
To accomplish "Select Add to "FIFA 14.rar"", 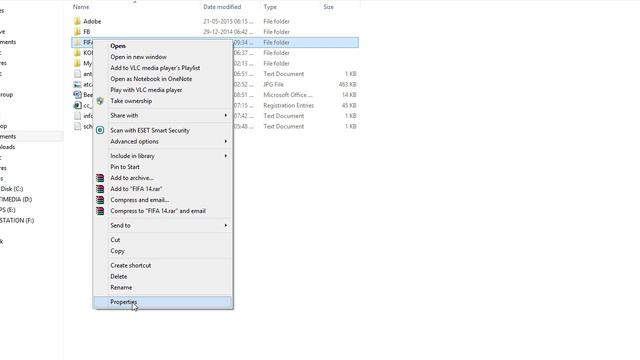I will [x=136, y=189].
